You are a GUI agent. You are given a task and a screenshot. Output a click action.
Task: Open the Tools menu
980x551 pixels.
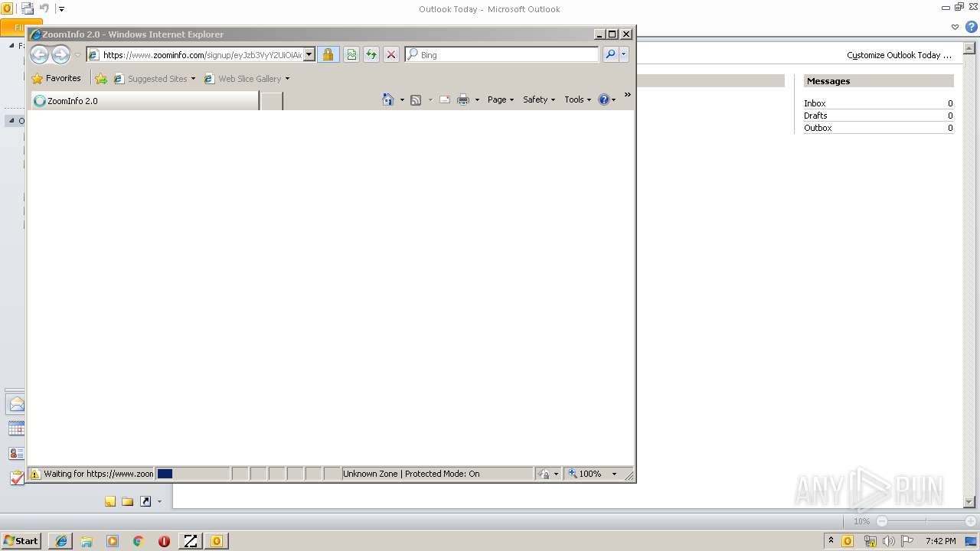[578, 99]
